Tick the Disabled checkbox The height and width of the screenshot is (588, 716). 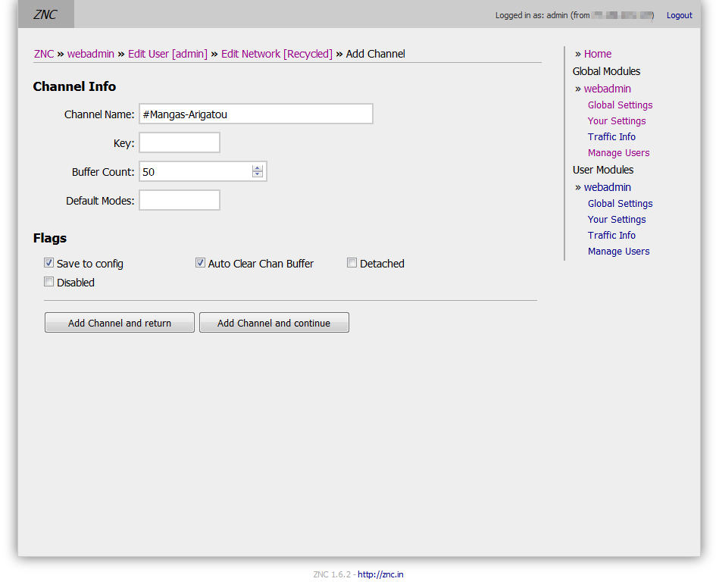point(49,282)
